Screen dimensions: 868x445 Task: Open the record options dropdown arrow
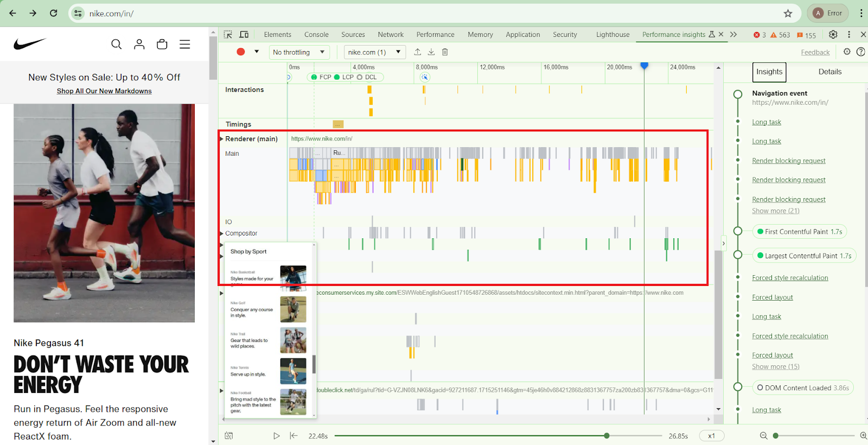click(x=257, y=52)
